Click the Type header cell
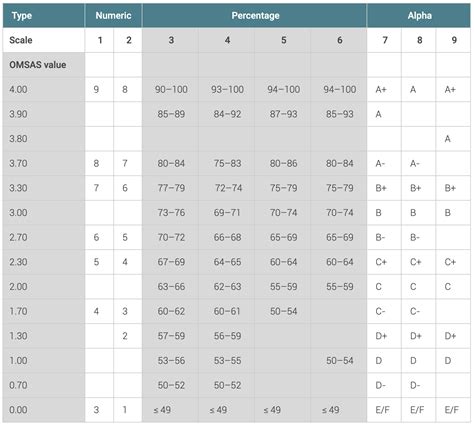474x425 pixels. (44, 16)
